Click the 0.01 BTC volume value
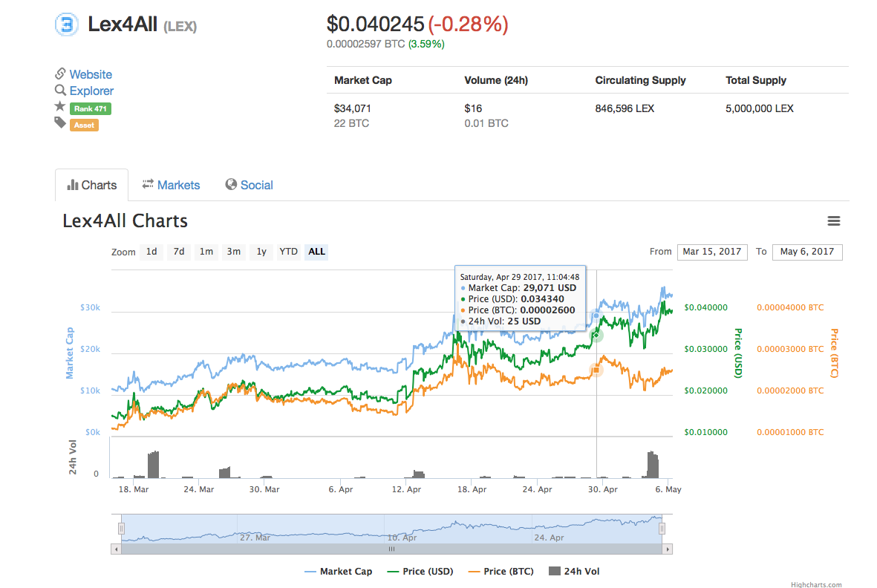 point(486,123)
